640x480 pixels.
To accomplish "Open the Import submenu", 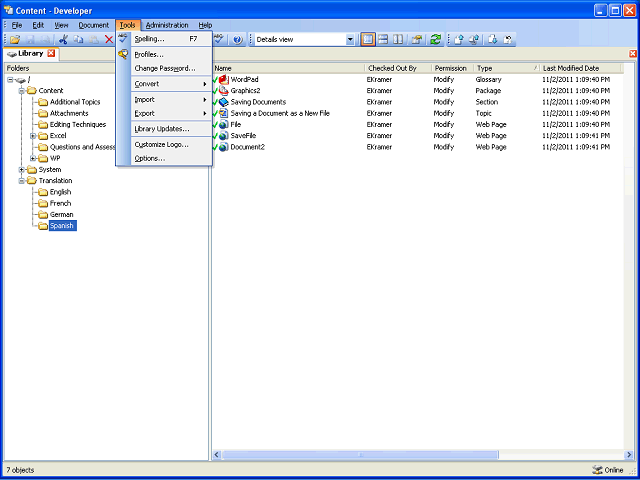I will [x=164, y=100].
